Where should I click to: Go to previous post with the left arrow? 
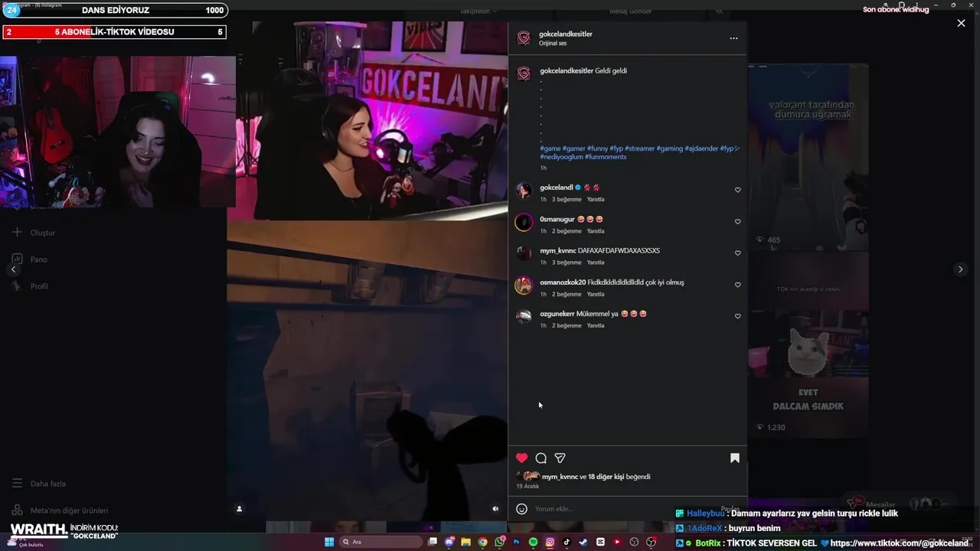tap(13, 269)
